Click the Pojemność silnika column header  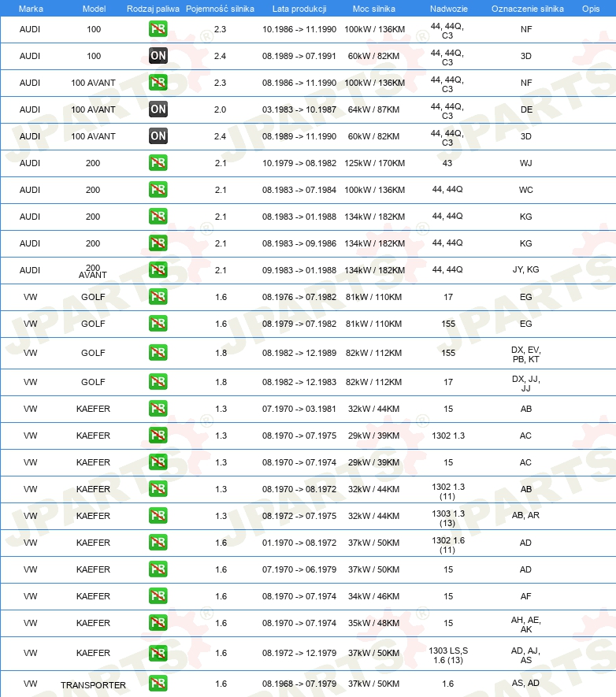[x=220, y=9]
